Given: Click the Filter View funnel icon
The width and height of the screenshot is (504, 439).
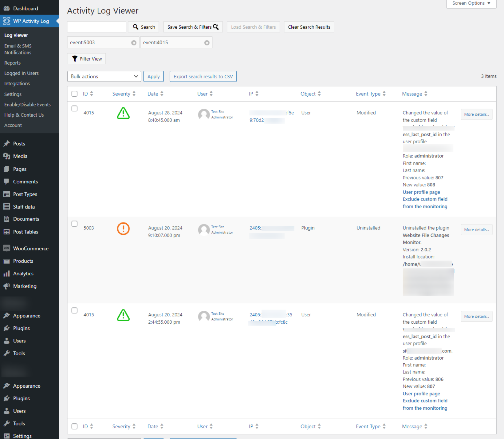Looking at the screenshot, I should (75, 58).
